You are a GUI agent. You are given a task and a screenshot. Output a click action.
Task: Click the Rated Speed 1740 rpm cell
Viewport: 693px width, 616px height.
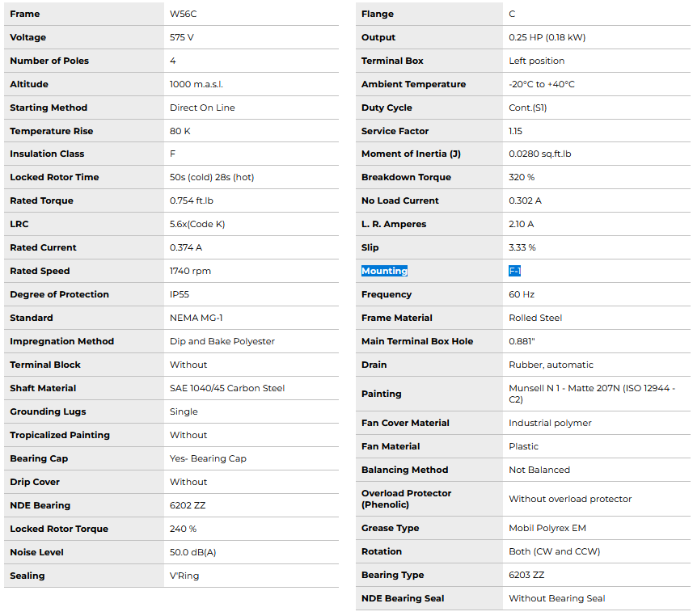pos(190,271)
